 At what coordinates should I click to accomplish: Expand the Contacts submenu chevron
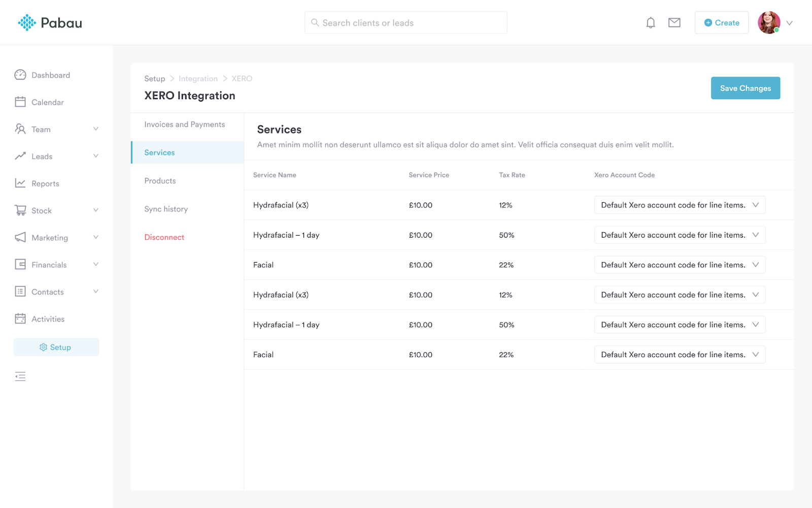(x=96, y=292)
